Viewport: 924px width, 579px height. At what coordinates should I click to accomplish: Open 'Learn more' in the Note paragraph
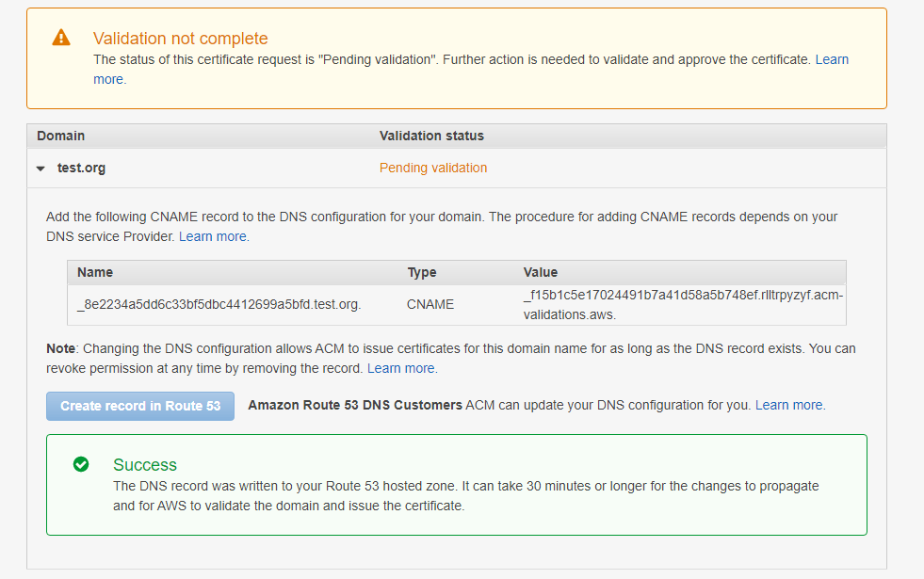pyautogui.click(x=401, y=368)
